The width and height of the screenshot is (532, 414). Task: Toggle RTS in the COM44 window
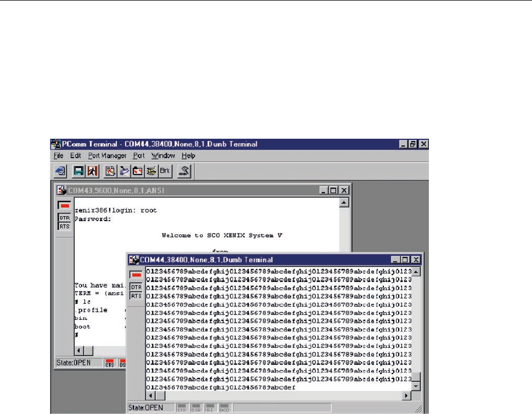pyautogui.click(x=136, y=296)
